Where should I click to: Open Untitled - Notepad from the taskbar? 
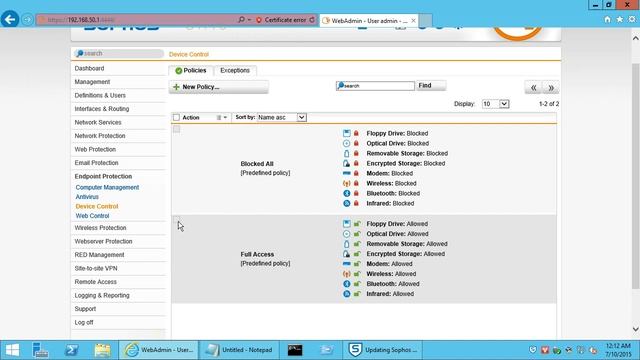pyautogui.click(x=239, y=350)
